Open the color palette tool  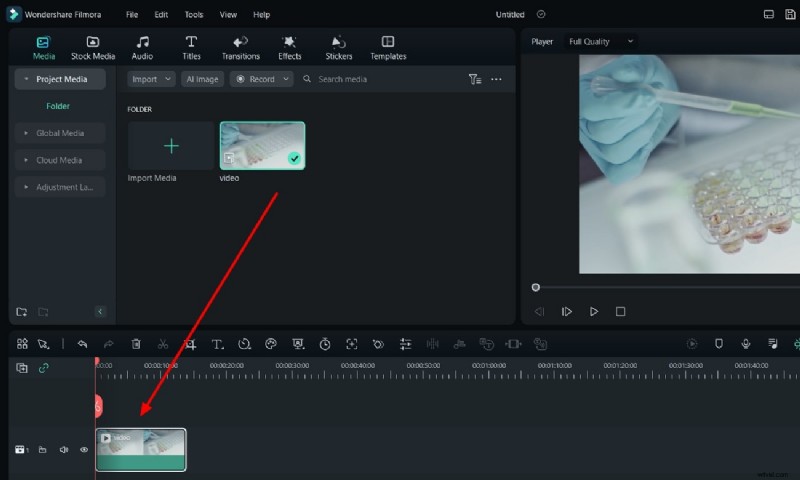tap(271, 344)
